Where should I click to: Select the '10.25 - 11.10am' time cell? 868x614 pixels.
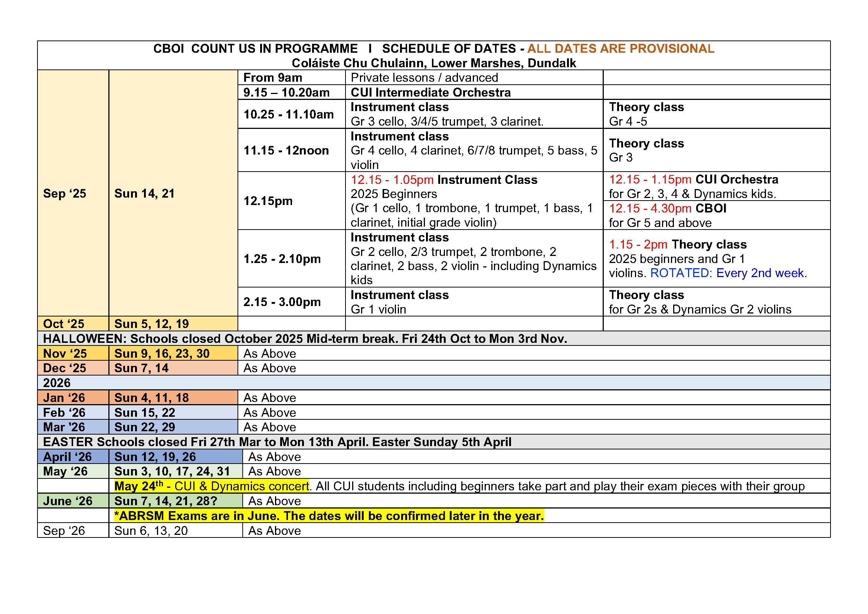coord(288,114)
